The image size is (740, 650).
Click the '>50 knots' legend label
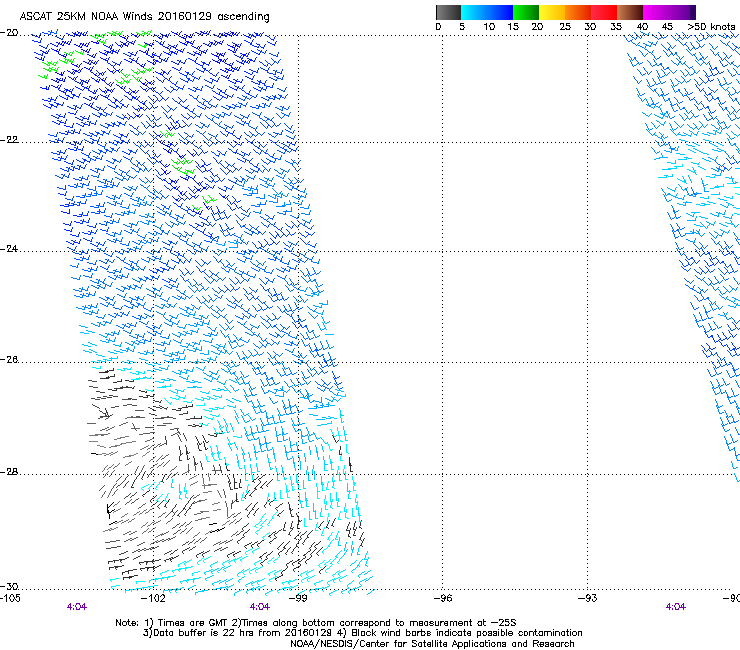coord(711,27)
